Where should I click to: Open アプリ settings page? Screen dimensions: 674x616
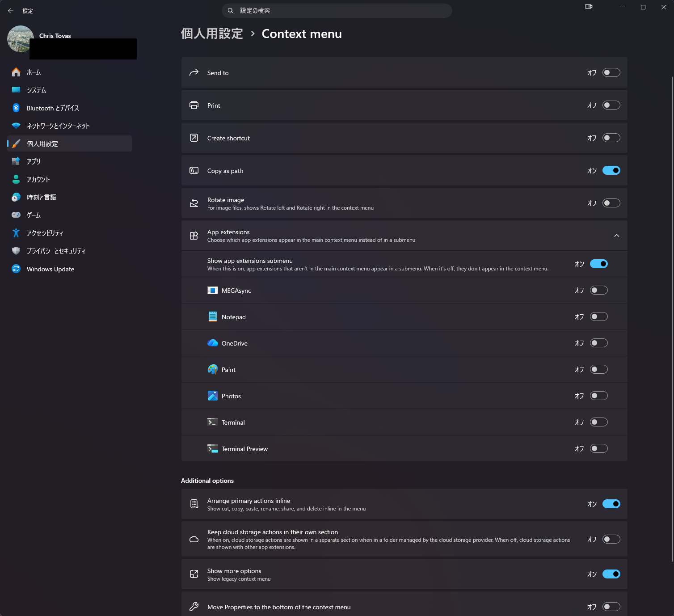(70, 161)
